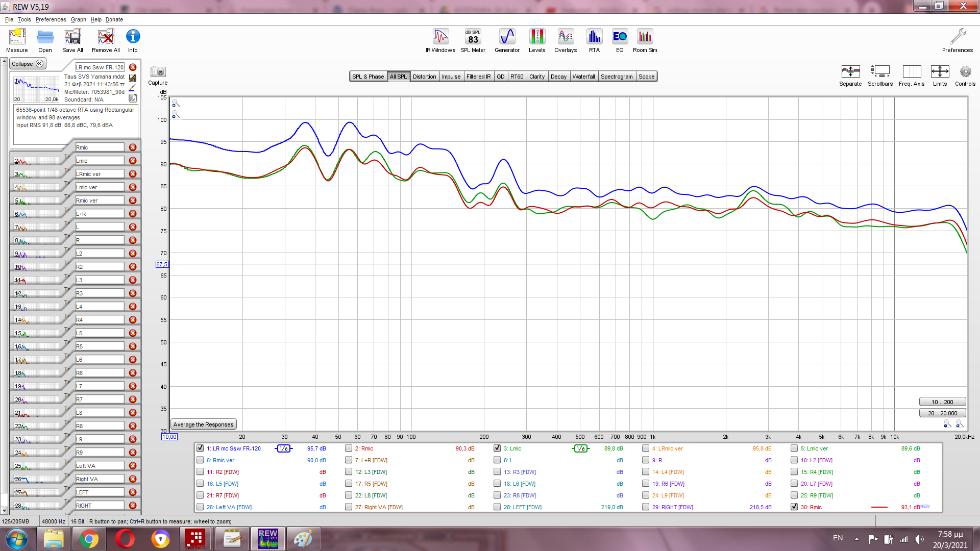Screen dimensions: 980x551
Task: Uncheck trace 30: Rmic checkbox
Action: pyautogui.click(x=794, y=507)
